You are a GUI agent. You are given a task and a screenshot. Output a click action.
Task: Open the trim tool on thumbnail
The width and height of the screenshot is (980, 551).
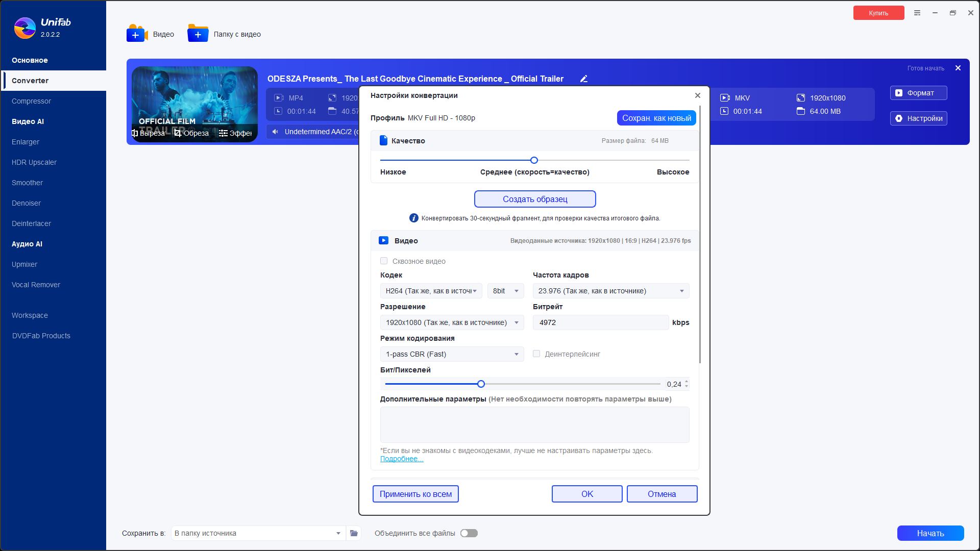pyautogui.click(x=149, y=133)
